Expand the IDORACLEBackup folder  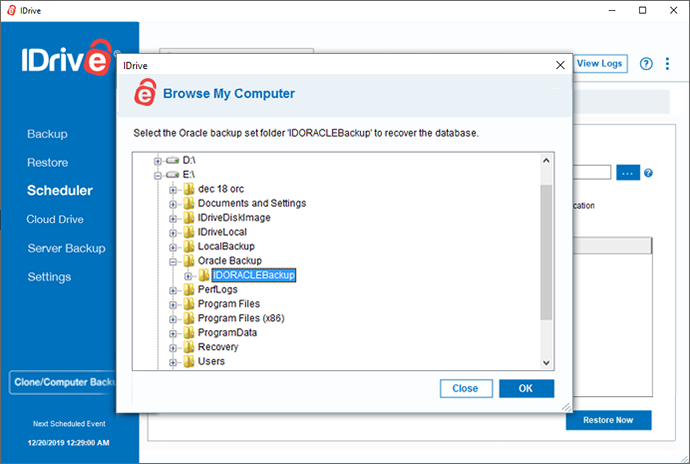pyautogui.click(x=188, y=276)
